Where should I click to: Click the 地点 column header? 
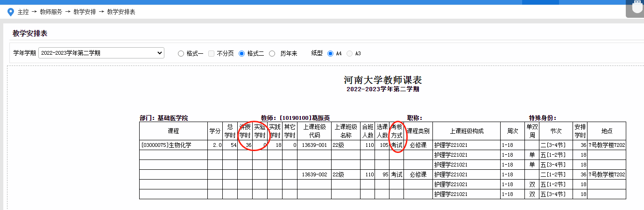(607, 131)
